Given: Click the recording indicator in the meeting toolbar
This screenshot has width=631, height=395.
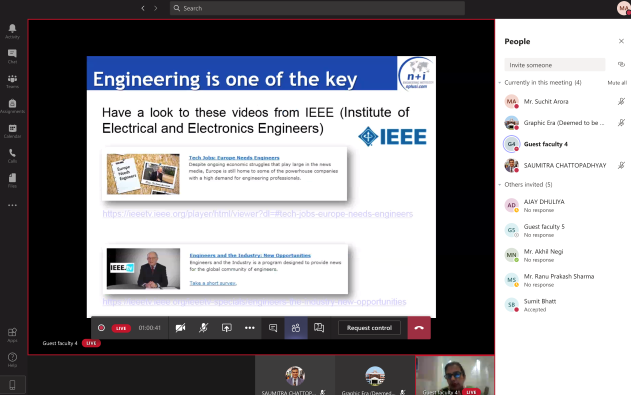Looking at the screenshot, I should (x=101, y=328).
